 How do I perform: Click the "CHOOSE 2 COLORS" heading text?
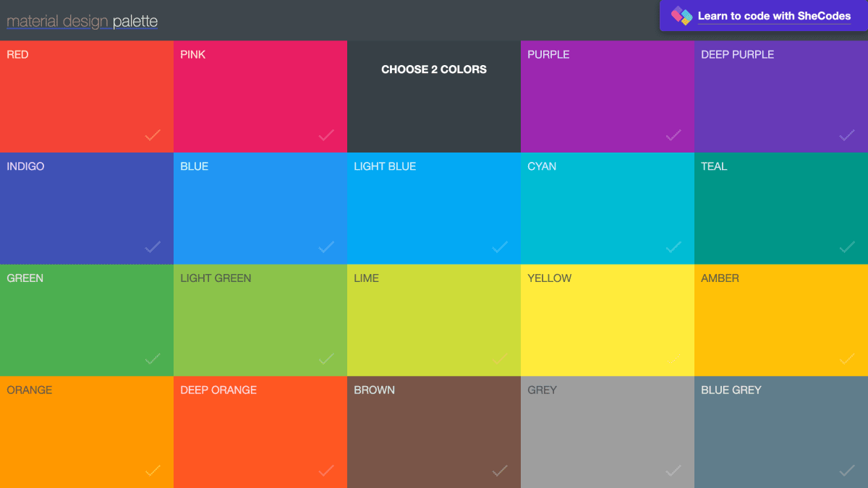tap(434, 69)
